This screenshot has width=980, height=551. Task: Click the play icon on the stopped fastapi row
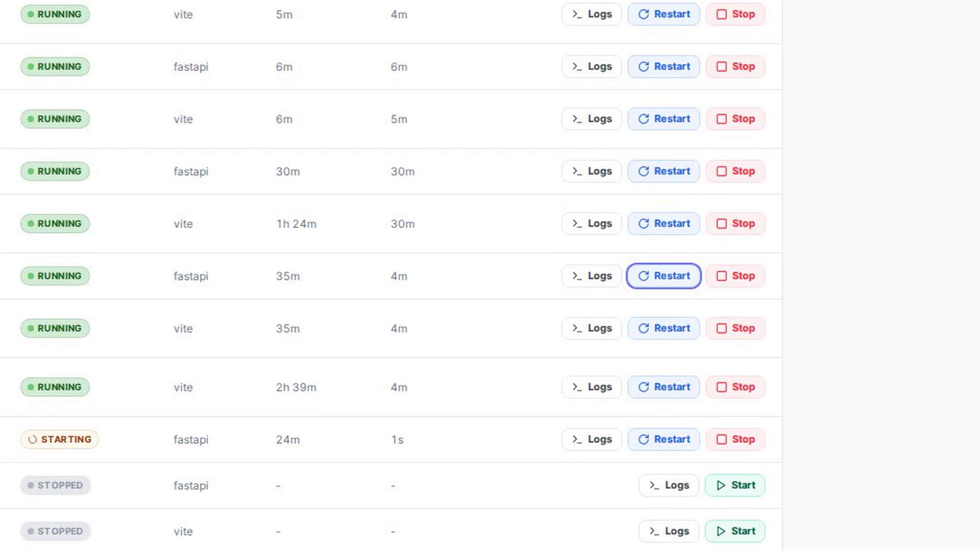721,485
